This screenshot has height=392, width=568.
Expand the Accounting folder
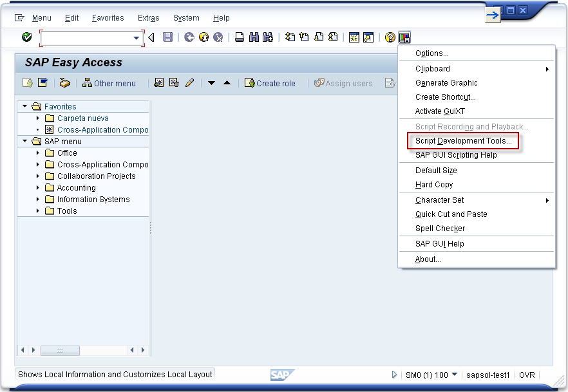[37, 187]
